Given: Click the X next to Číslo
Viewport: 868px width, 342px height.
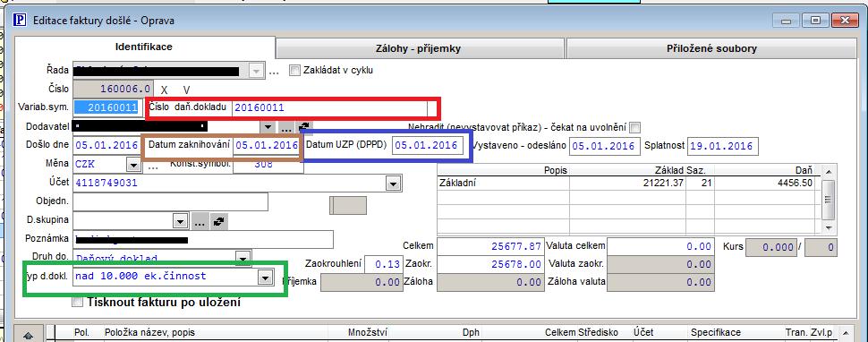Looking at the screenshot, I should tap(164, 90).
